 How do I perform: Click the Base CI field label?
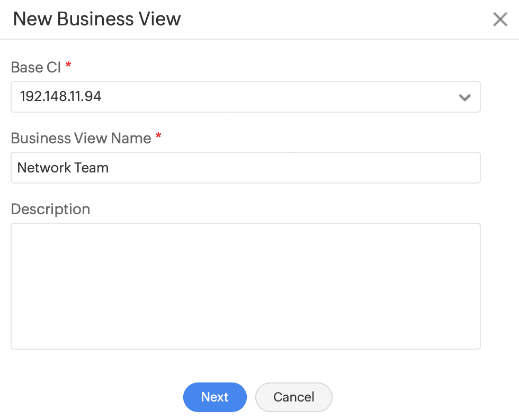pyautogui.click(x=36, y=67)
